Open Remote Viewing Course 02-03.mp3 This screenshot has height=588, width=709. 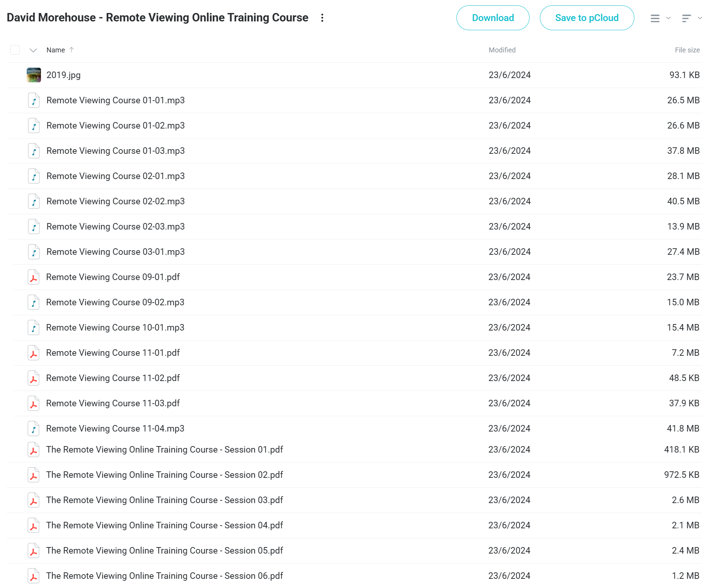pos(116,226)
